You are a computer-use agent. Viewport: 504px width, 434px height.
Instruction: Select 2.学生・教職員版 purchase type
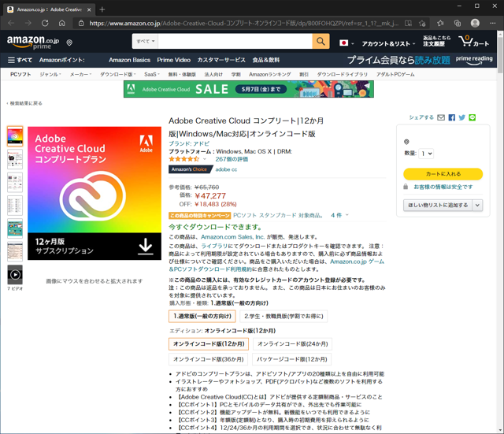(283, 316)
